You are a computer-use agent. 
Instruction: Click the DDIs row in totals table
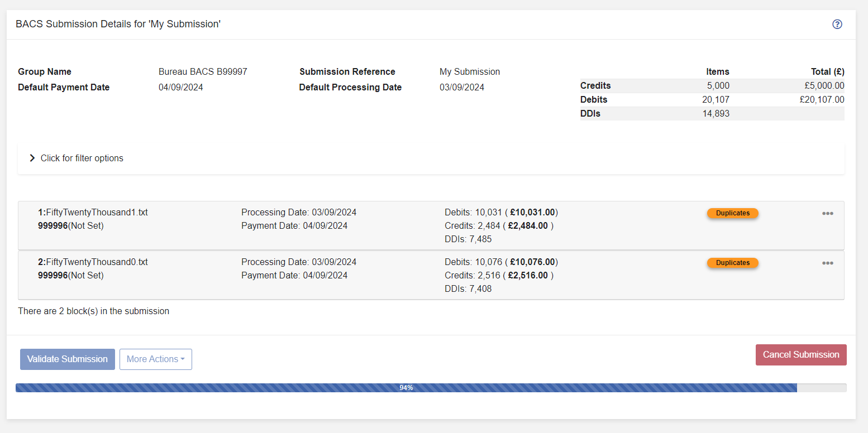point(712,114)
